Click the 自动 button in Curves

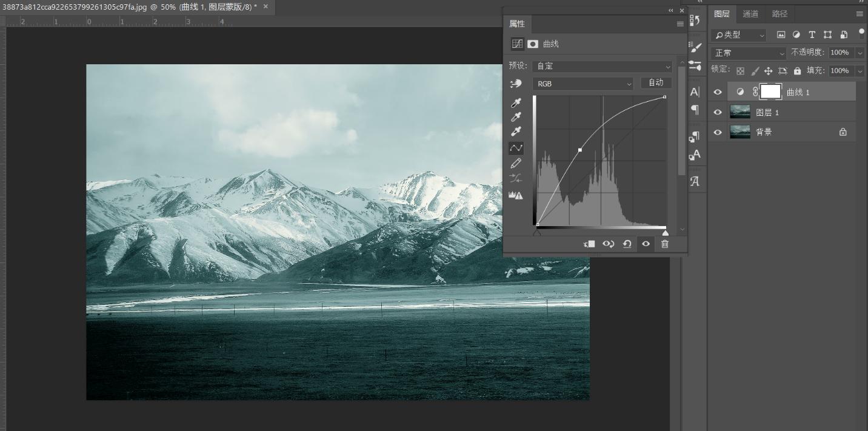click(656, 82)
